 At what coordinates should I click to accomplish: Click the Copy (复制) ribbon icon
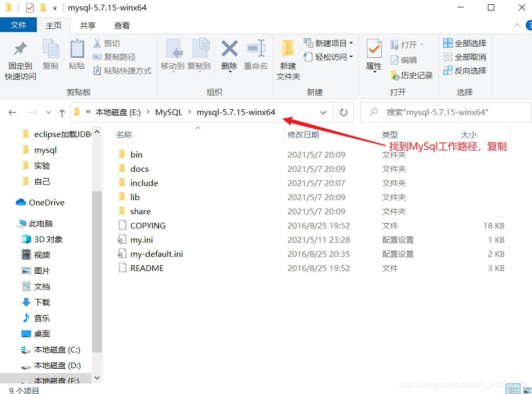[x=50, y=48]
